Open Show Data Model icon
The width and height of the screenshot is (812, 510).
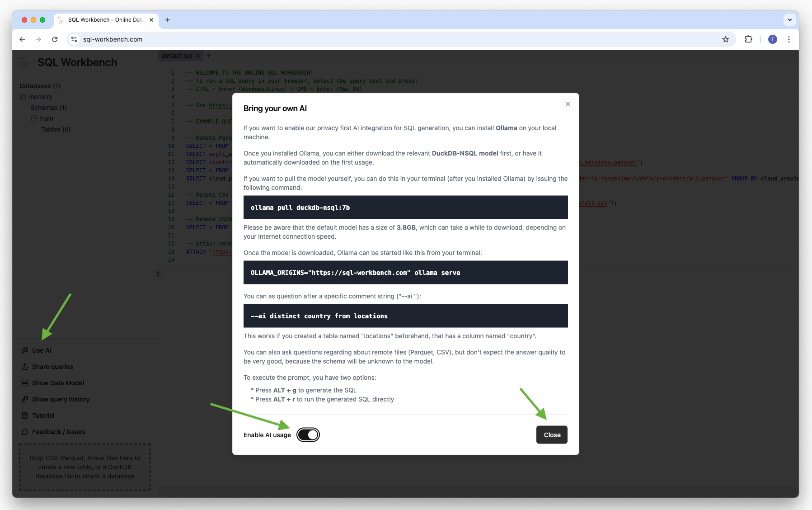[x=25, y=383]
